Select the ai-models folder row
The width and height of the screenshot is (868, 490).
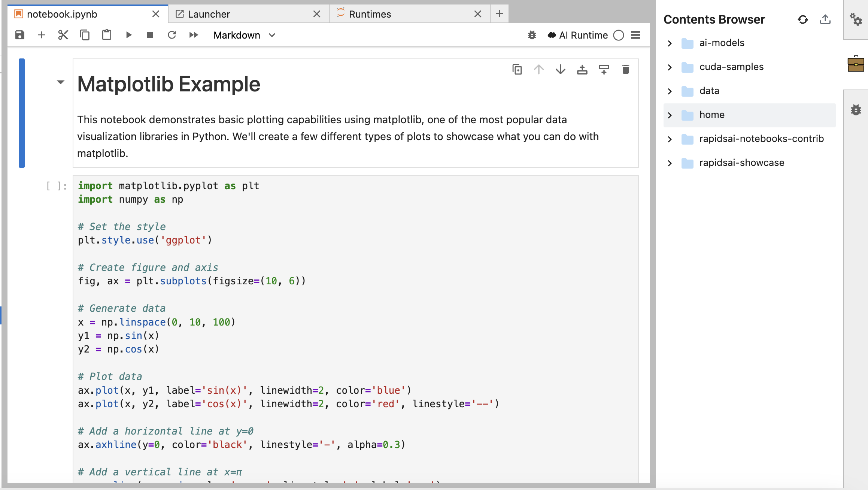pyautogui.click(x=750, y=43)
